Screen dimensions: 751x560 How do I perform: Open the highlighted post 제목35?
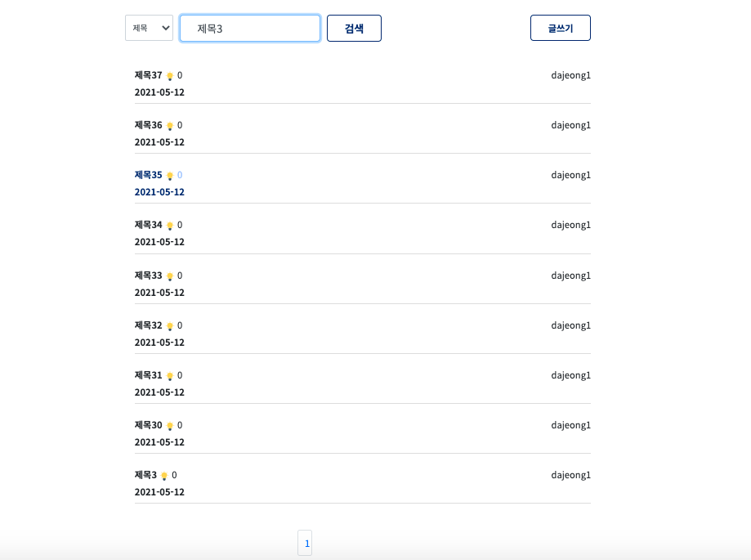tap(147, 175)
